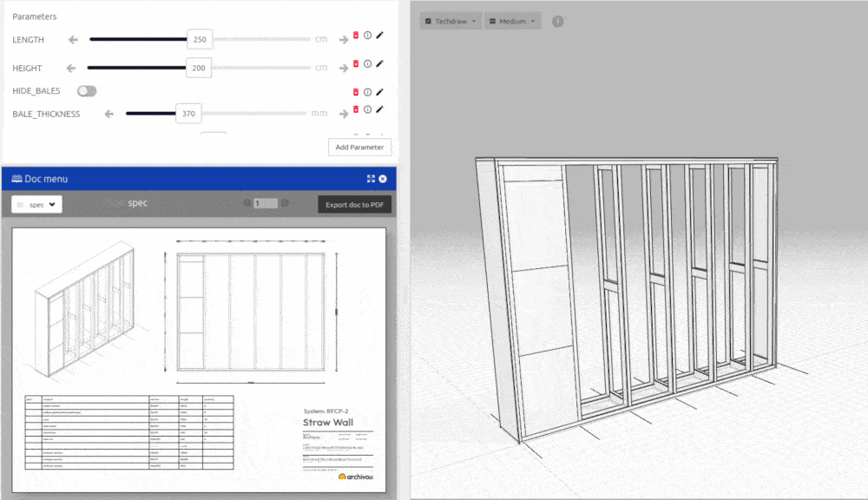
Task: Edit the LENGTH parameter with the pencil icon
Action: coord(379,36)
